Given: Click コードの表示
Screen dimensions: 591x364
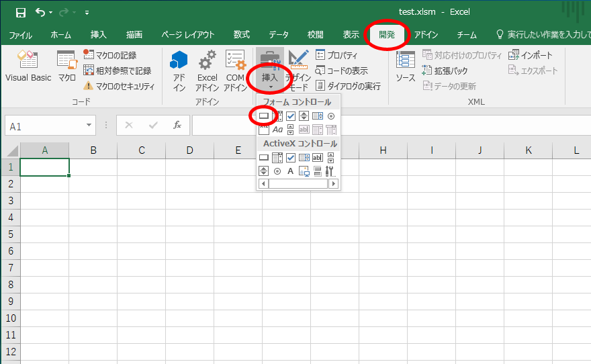Looking at the screenshot, I should (x=341, y=71).
